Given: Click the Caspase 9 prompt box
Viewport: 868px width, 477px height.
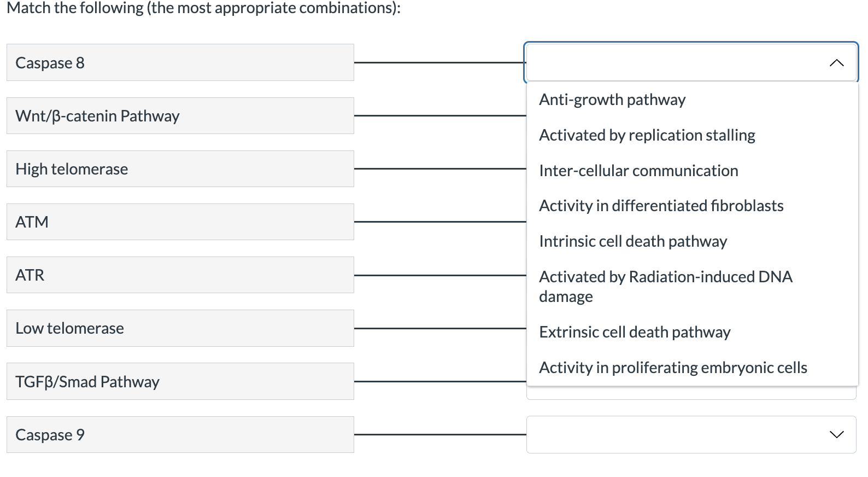Looking at the screenshot, I should (180, 434).
